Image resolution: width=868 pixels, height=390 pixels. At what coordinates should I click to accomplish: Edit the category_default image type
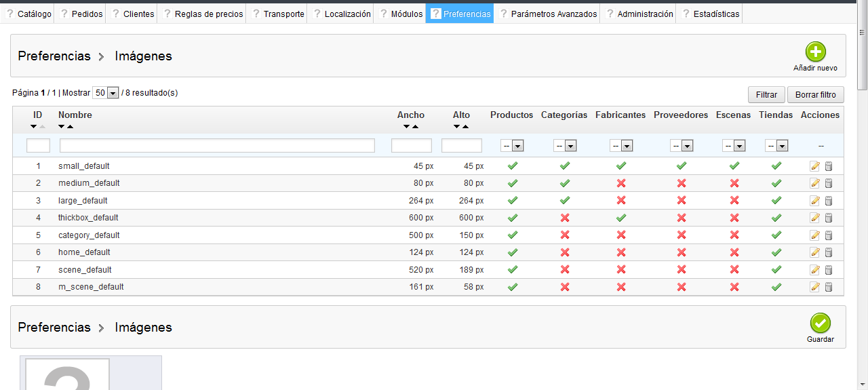[815, 235]
